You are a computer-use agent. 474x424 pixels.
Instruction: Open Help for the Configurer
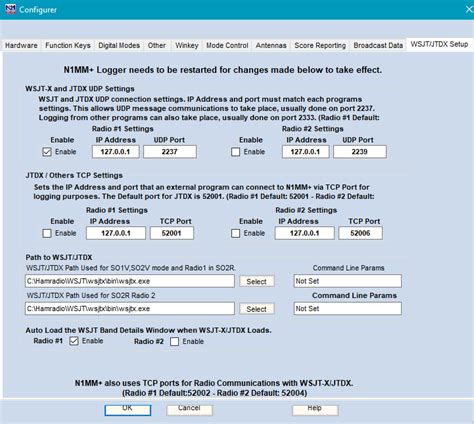pos(315,410)
